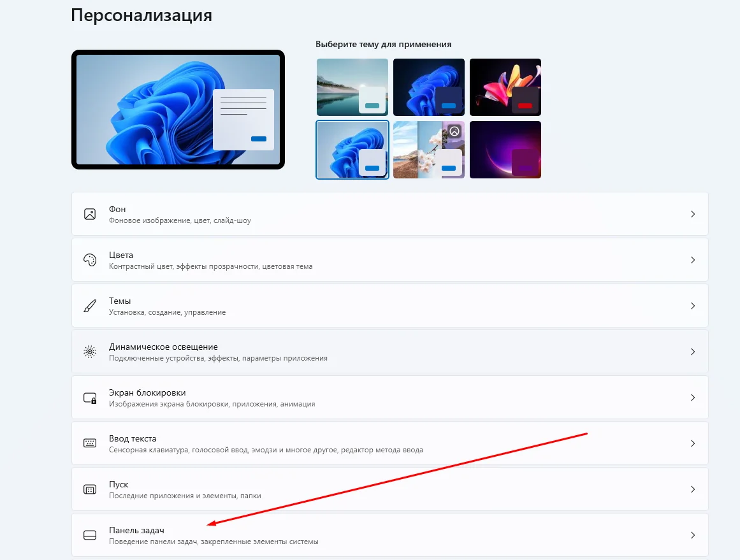Click the Ввод текста keyboard icon
Viewport: 740px width, 560px height.
click(x=90, y=443)
